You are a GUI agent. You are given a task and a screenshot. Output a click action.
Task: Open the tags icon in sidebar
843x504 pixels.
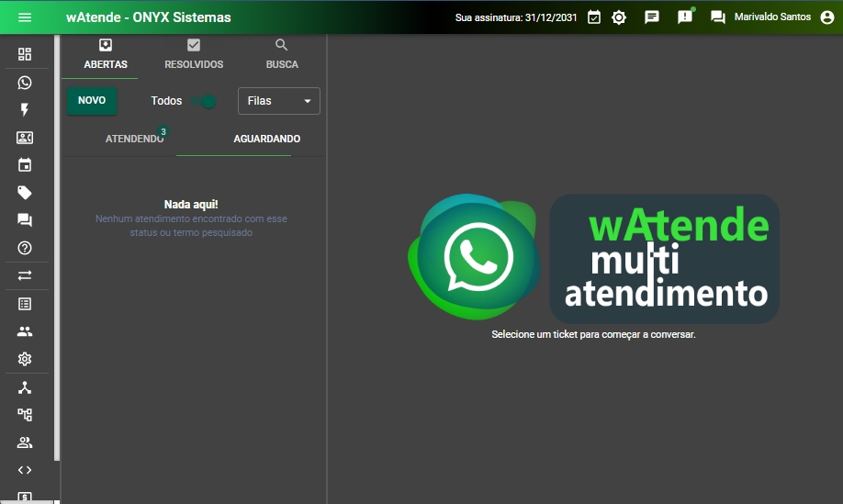point(25,193)
